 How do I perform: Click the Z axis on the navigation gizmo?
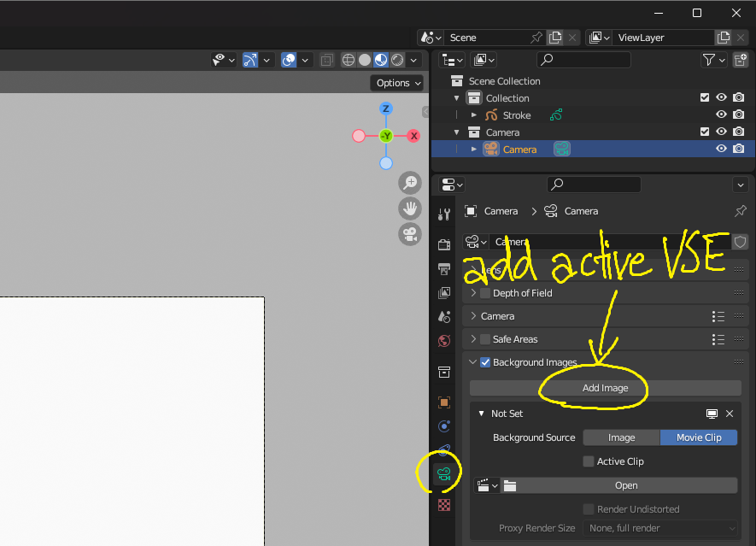(x=386, y=109)
